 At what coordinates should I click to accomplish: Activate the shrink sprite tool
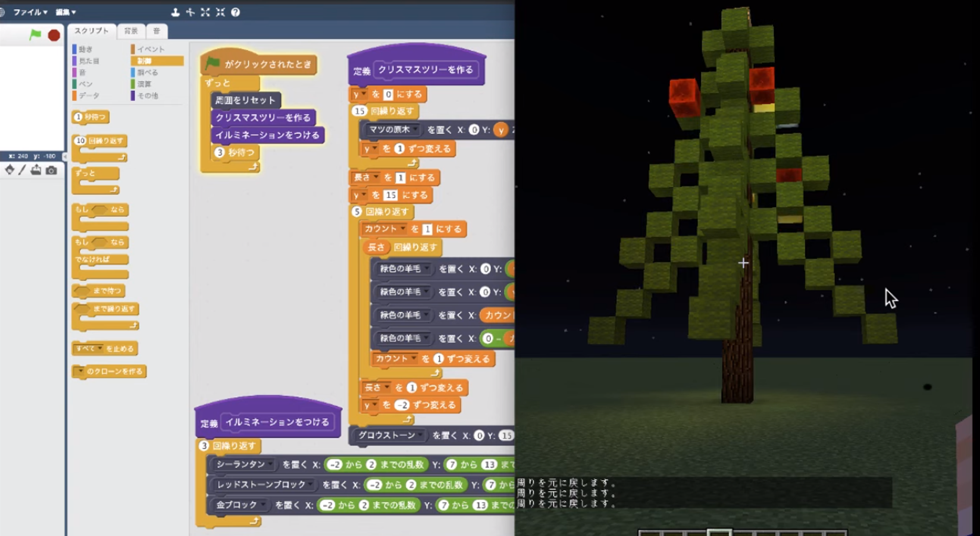tap(220, 12)
